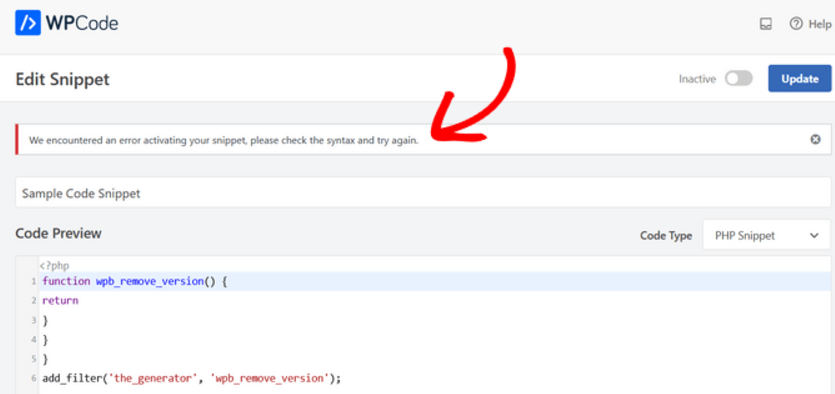Viewport: 835px width, 394px height.
Task: Click the WPCode logo icon
Action: tap(28, 23)
